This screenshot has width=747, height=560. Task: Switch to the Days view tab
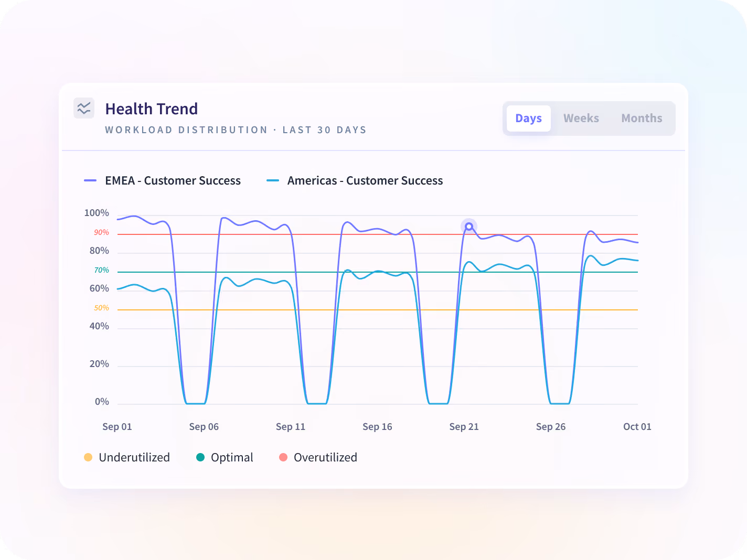pyautogui.click(x=528, y=119)
